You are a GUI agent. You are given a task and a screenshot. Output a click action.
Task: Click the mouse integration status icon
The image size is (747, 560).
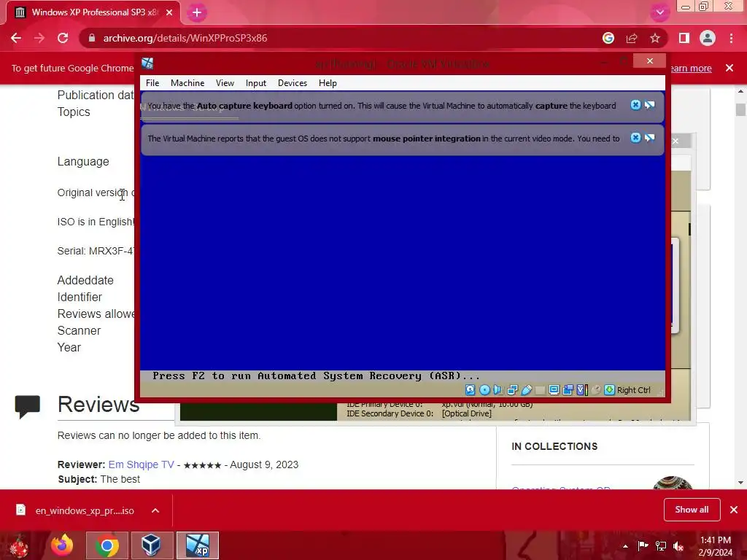click(595, 390)
